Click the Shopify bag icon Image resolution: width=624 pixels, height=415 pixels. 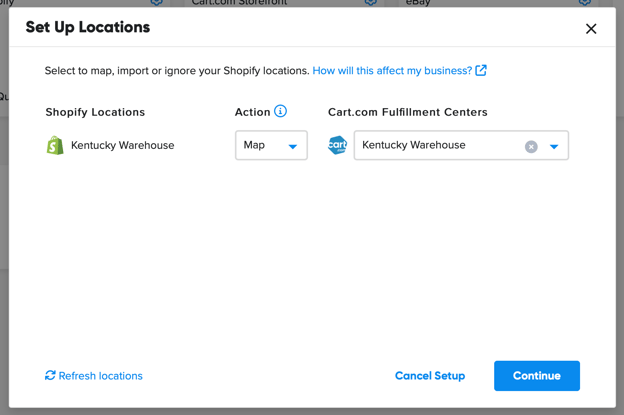click(x=55, y=146)
